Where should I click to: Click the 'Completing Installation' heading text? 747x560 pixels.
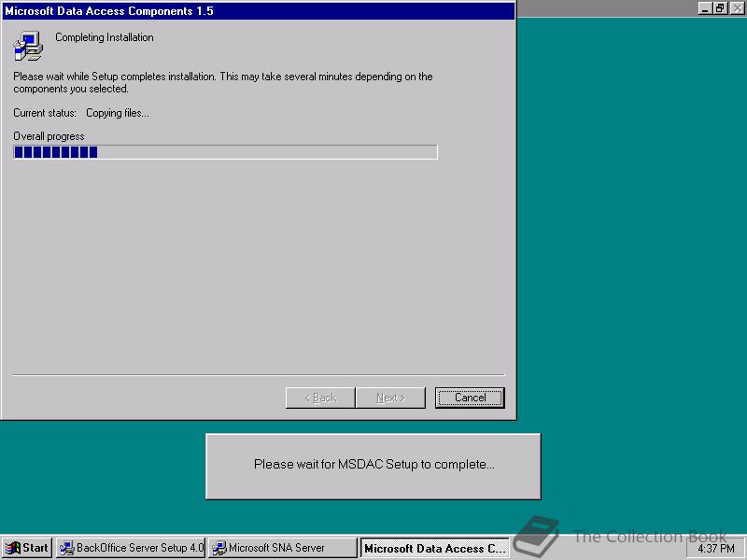105,37
